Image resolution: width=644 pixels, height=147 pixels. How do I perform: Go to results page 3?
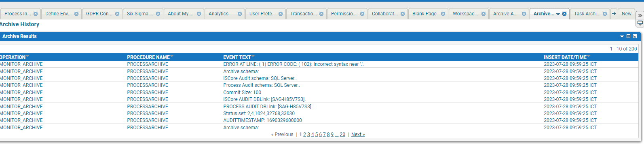pos(308,134)
